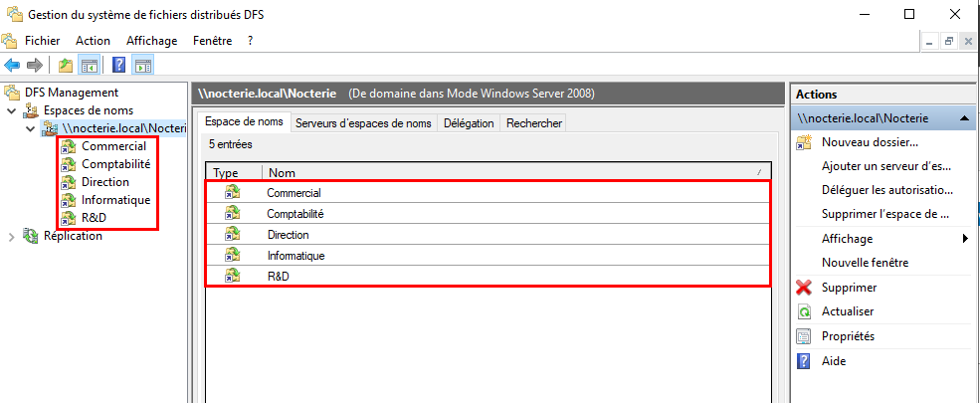Click the red X Supprimer icon
The image size is (980, 403).
(805, 288)
